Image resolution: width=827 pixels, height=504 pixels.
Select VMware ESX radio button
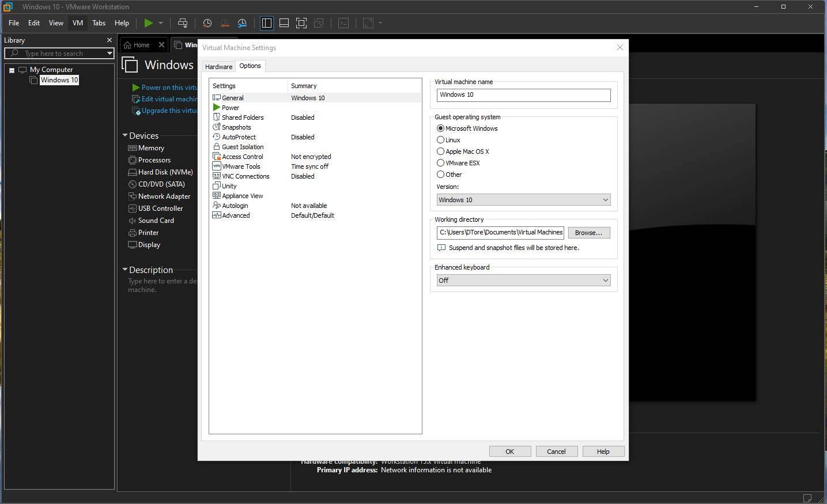point(440,163)
